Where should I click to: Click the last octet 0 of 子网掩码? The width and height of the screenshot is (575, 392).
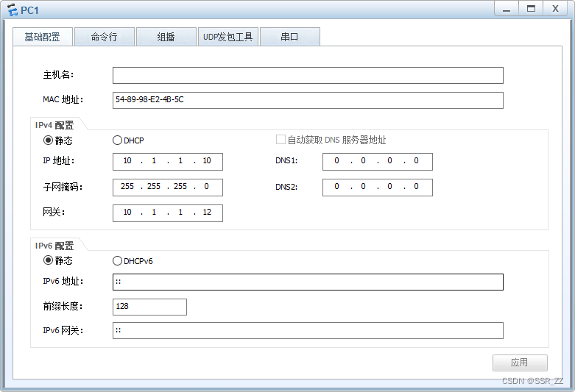[206, 187]
